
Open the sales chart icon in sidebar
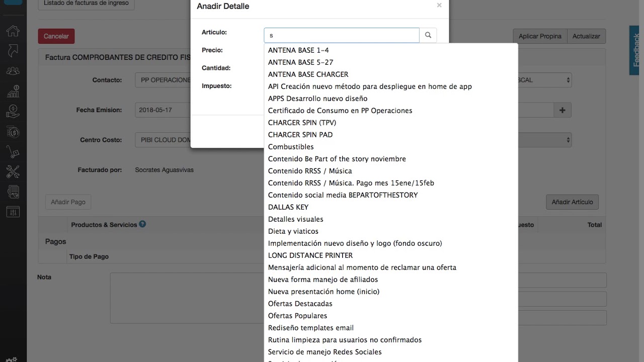[x=13, y=92]
